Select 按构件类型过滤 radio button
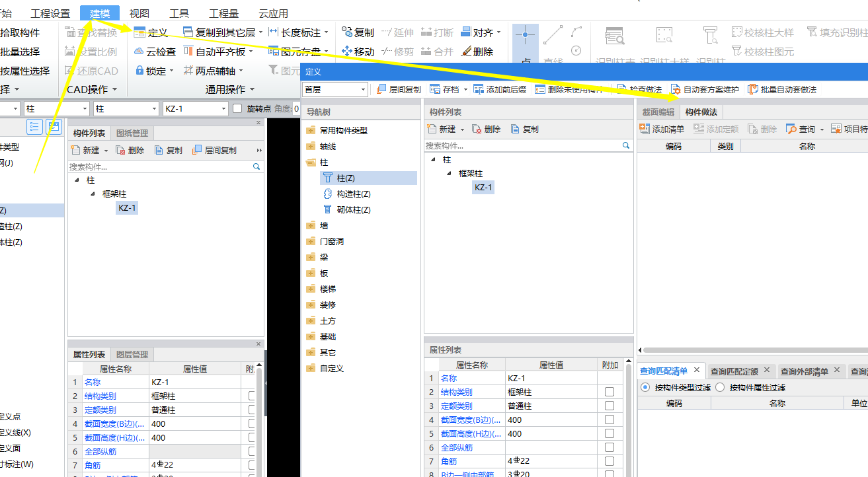Screen dimensions: 868x477 pos(646,387)
